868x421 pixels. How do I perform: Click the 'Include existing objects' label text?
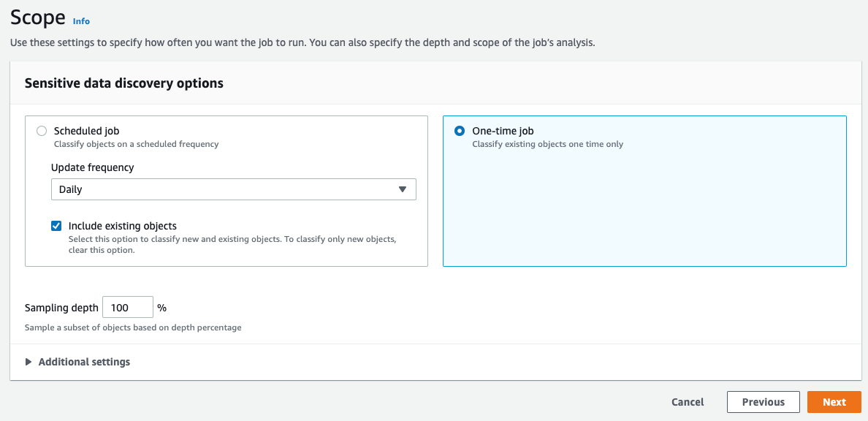pyautogui.click(x=123, y=226)
